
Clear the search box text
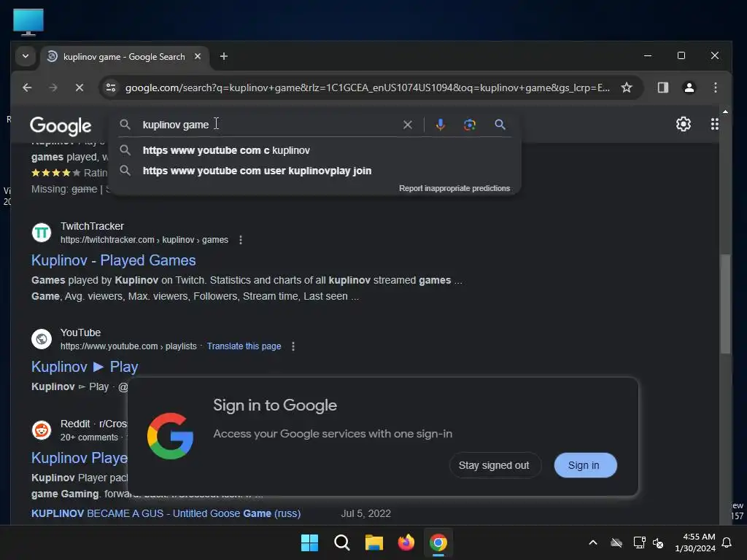tap(408, 125)
